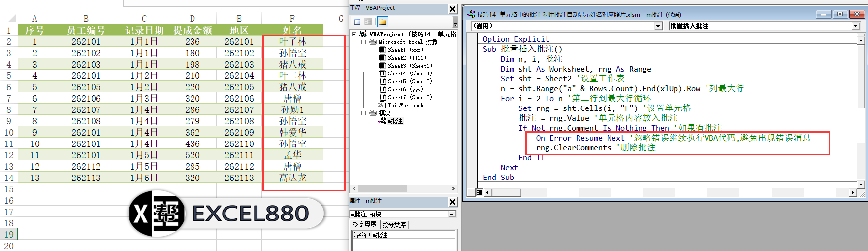Select column A header in Excel
This screenshot has width=868, height=251.
click(x=35, y=18)
